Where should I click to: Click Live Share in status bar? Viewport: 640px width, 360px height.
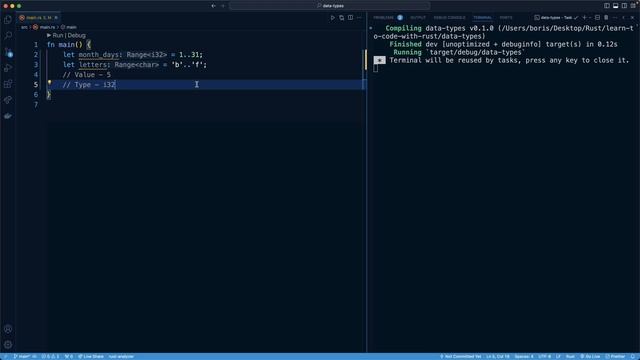point(91,356)
